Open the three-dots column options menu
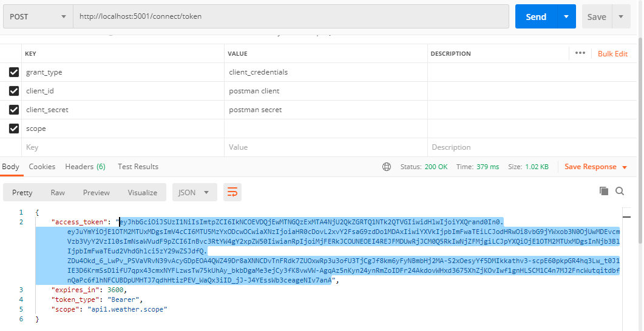 coord(580,53)
